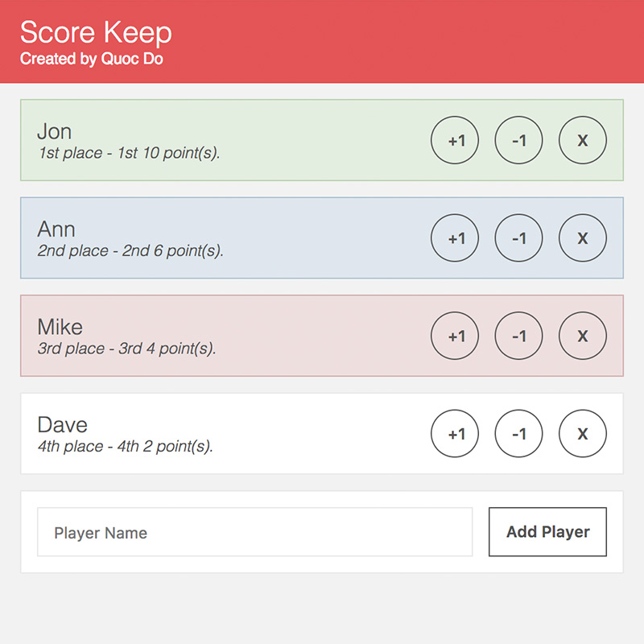
Task: Click the Add Player button
Action: (547, 532)
